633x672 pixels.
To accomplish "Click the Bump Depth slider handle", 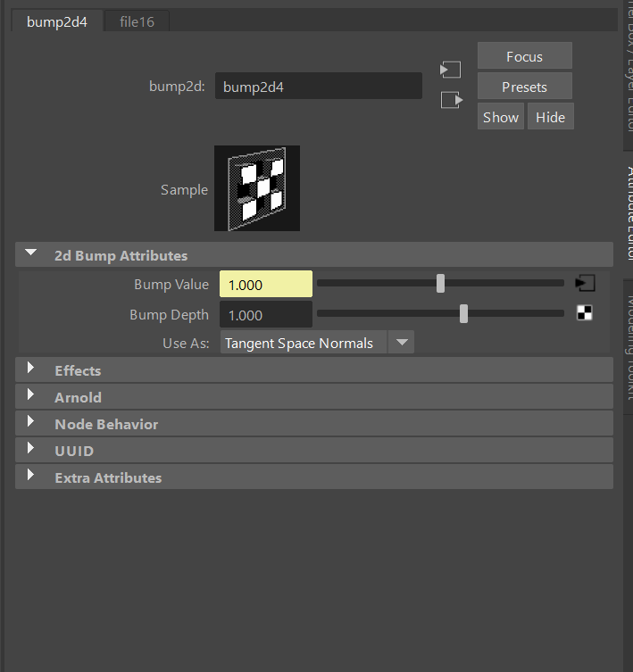I will 463,313.
